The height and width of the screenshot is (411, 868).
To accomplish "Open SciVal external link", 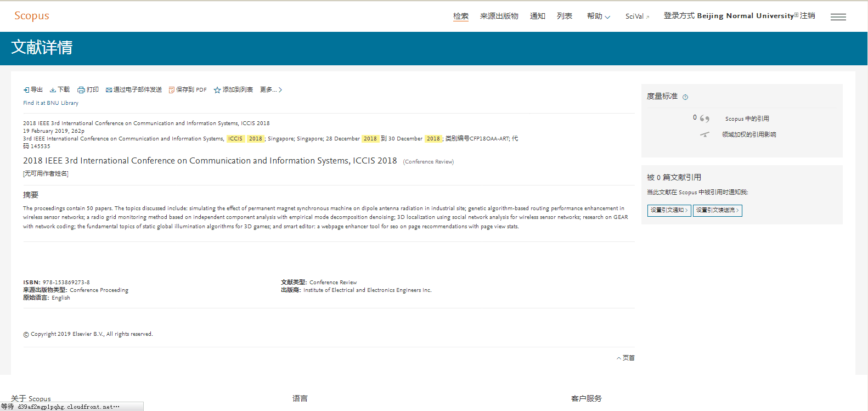I will point(637,16).
